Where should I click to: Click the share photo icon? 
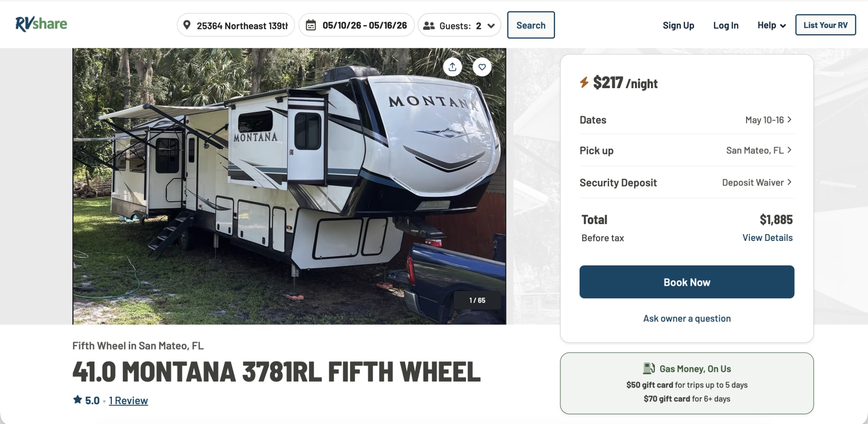(452, 67)
